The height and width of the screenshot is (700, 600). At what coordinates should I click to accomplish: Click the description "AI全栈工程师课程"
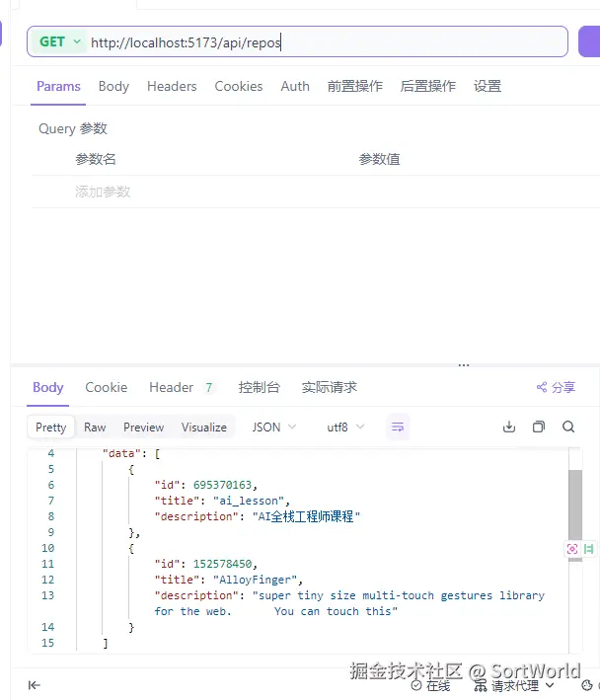coord(306,516)
